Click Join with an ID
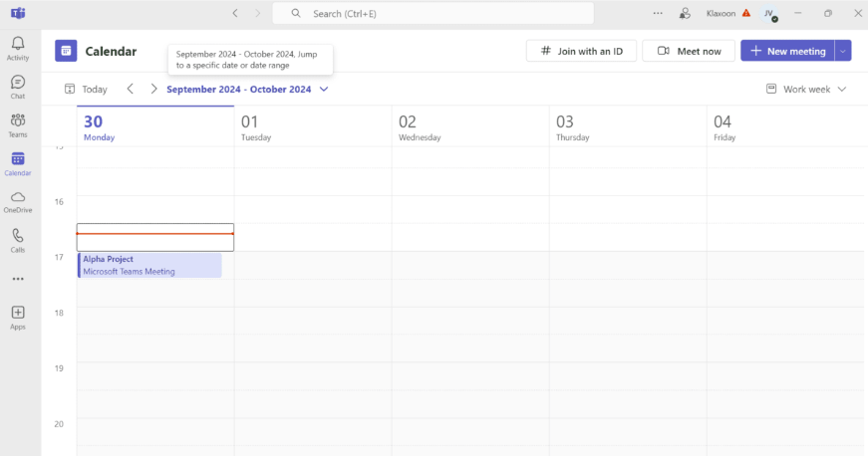Screen dimensions: 868x456 click(581, 51)
